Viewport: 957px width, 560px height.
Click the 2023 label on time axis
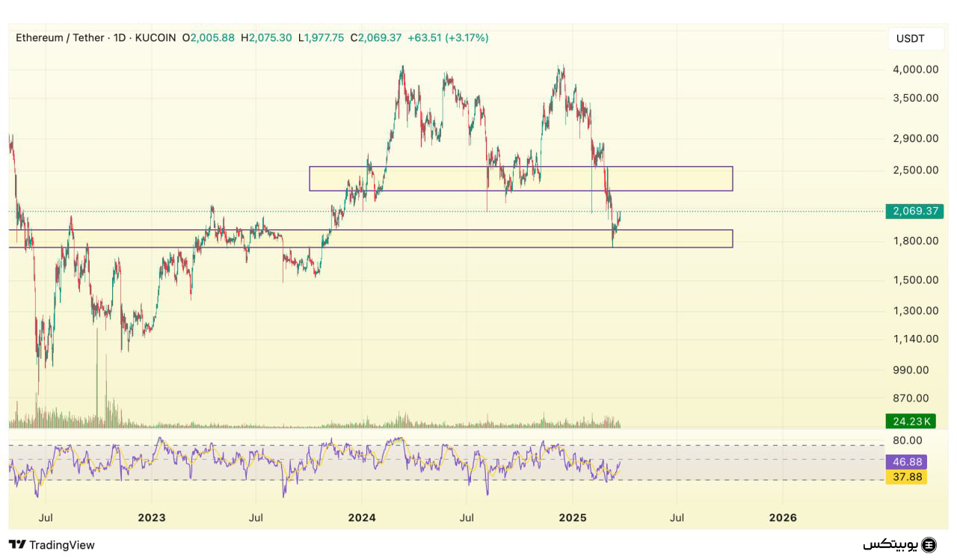pyautogui.click(x=152, y=517)
